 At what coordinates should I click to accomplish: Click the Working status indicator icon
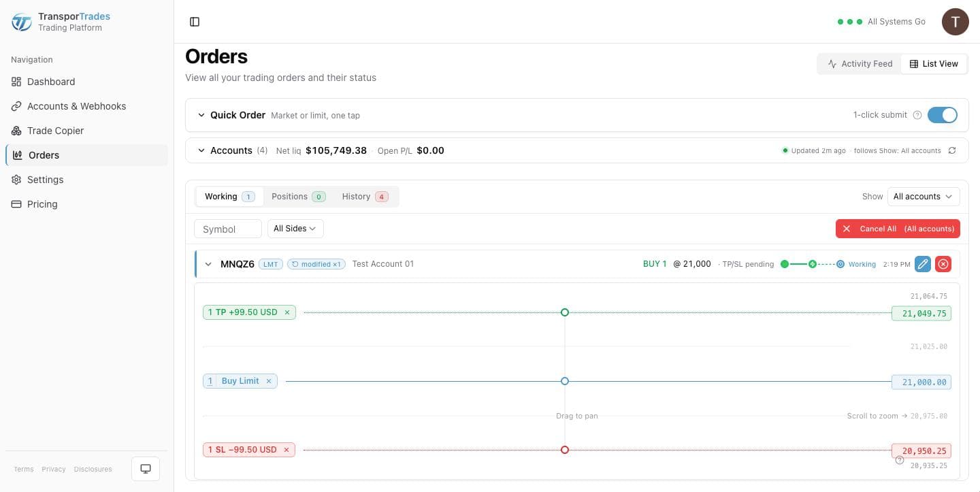pos(840,264)
